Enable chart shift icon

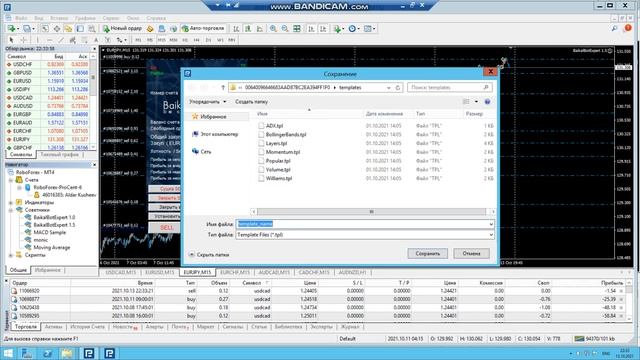point(323,29)
